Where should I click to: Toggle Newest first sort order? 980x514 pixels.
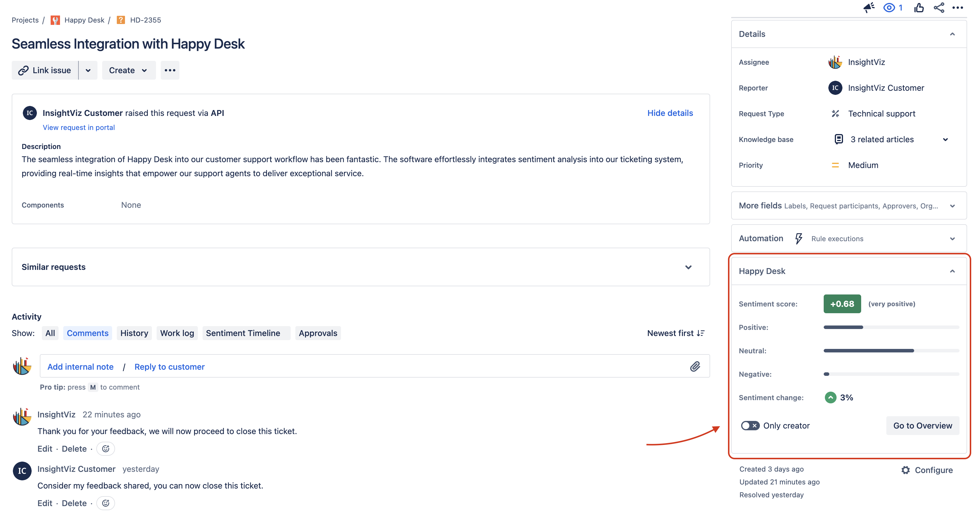(x=676, y=333)
